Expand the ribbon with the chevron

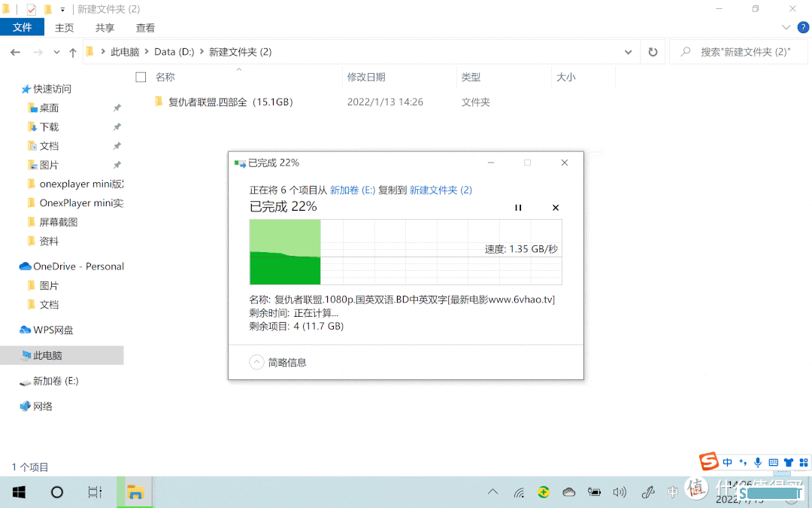(786, 28)
